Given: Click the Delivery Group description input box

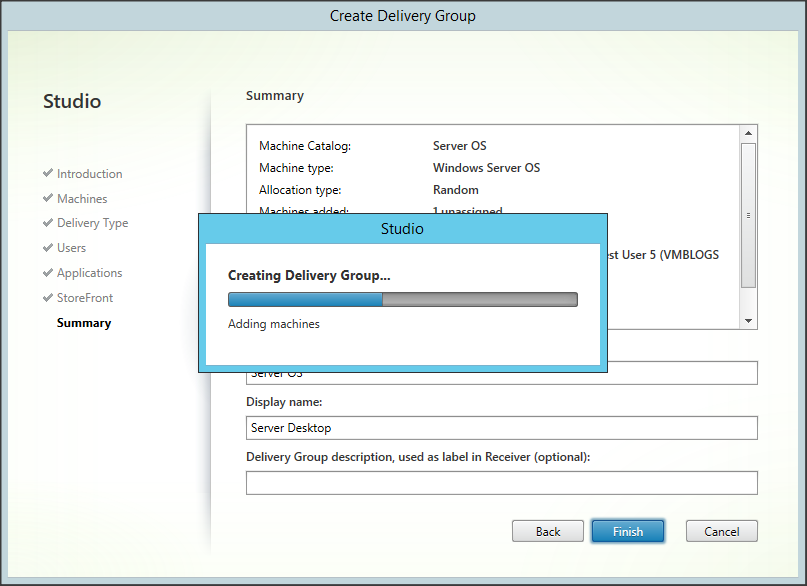Looking at the screenshot, I should click(x=501, y=483).
